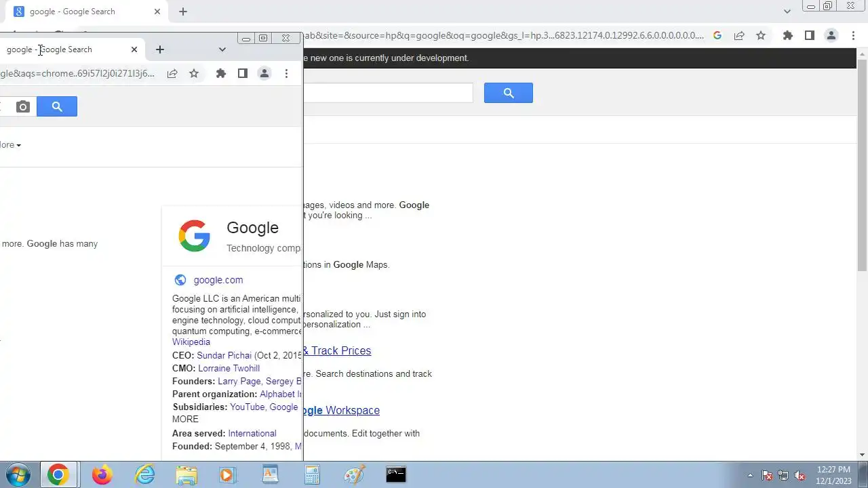Toggle the side panel icon in the back window

point(809,35)
